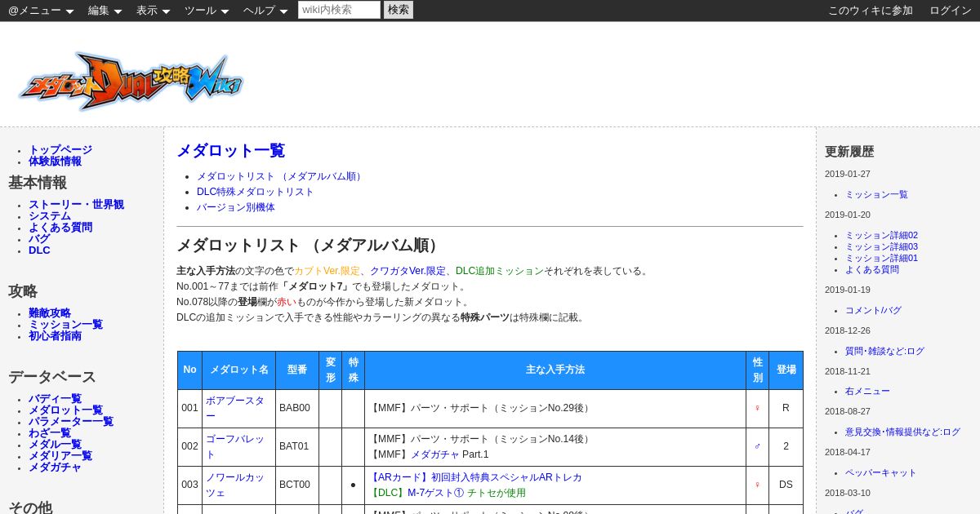The width and height of the screenshot is (980, 514).
Task: Open ゴーフバレット medarot link
Action: [235, 446]
